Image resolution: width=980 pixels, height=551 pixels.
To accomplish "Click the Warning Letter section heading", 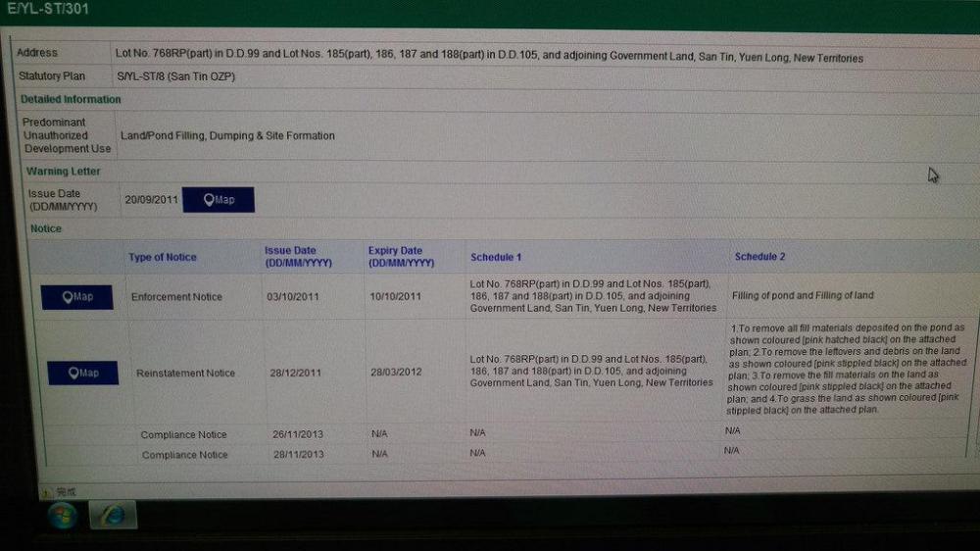I will pos(63,172).
